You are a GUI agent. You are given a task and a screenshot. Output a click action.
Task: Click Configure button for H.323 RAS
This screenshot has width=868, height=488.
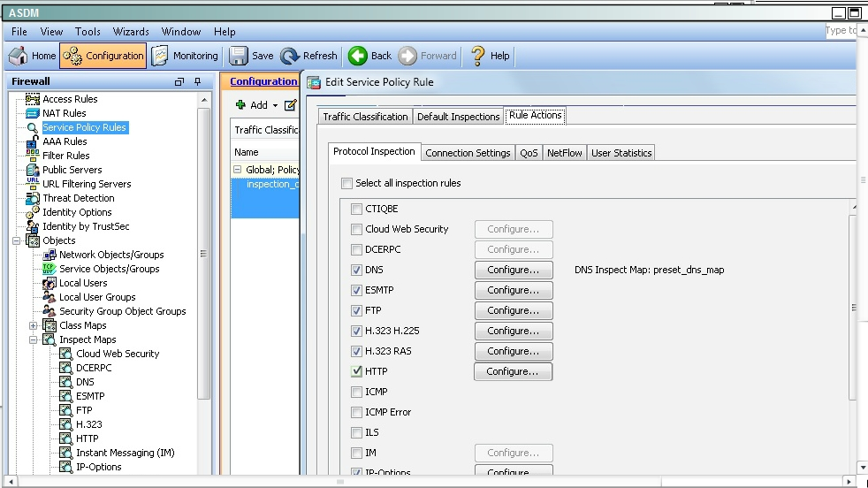(x=514, y=351)
